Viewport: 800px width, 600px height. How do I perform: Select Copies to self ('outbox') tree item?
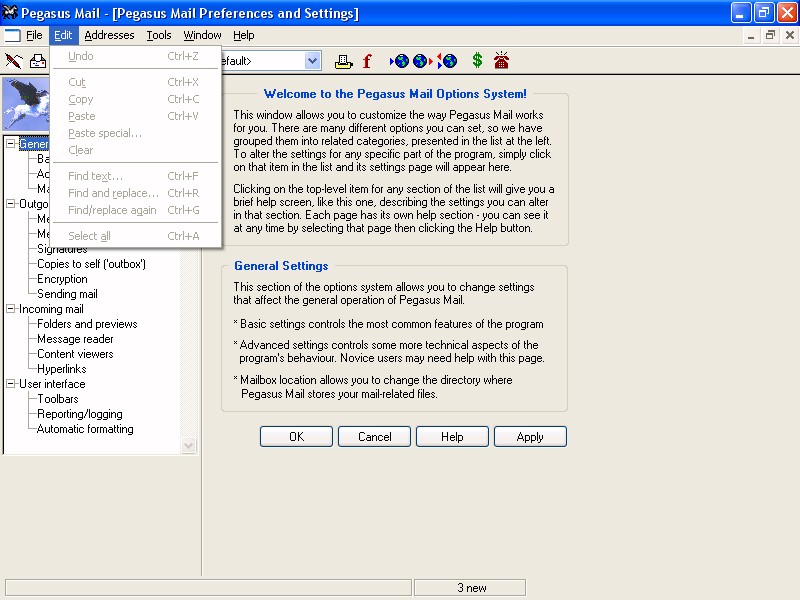(x=91, y=264)
